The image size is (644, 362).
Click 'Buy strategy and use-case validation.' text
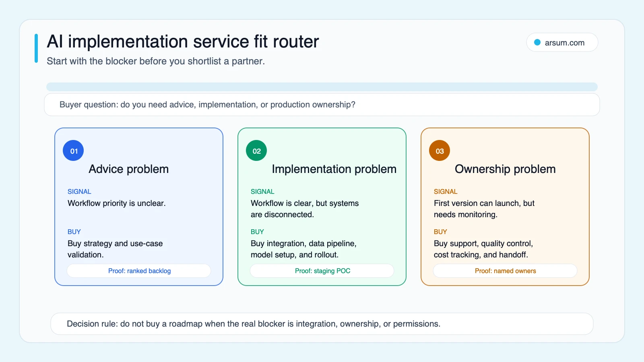click(115, 249)
